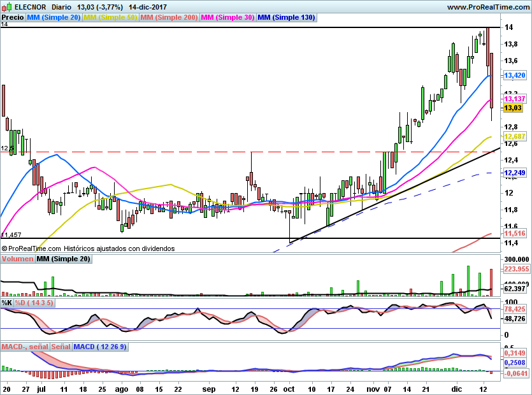
Task: Click the ProRealTime.com Históricos ajustados con dividendos note
Action: coord(88,248)
